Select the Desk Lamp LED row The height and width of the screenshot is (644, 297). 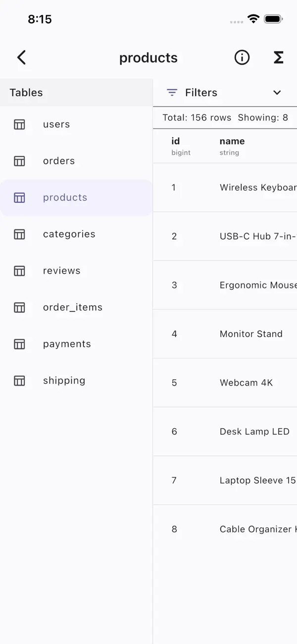(254, 431)
